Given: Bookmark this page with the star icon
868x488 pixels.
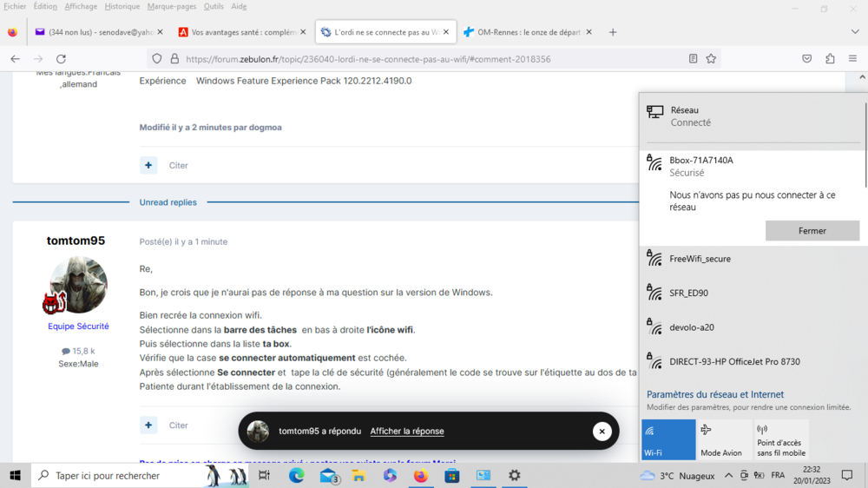Looking at the screenshot, I should (x=711, y=59).
